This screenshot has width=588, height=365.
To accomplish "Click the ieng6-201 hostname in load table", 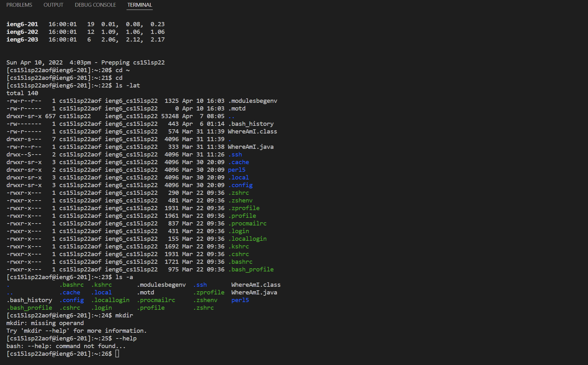I will coord(22,24).
